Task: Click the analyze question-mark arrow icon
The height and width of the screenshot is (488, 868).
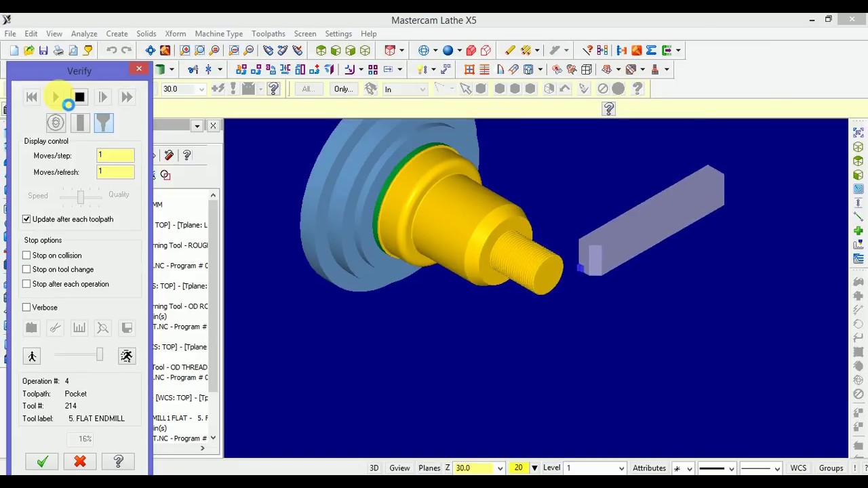Action: (588, 50)
